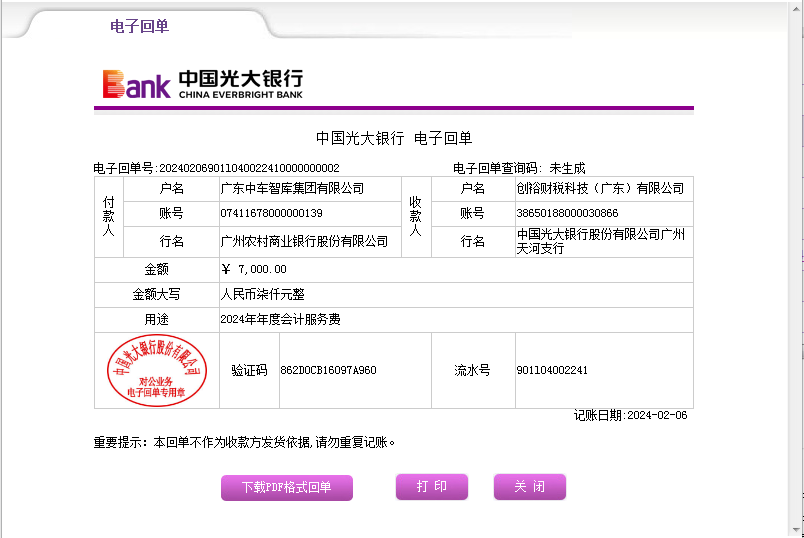Click the China Everbright Bank logo

(x=203, y=84)
